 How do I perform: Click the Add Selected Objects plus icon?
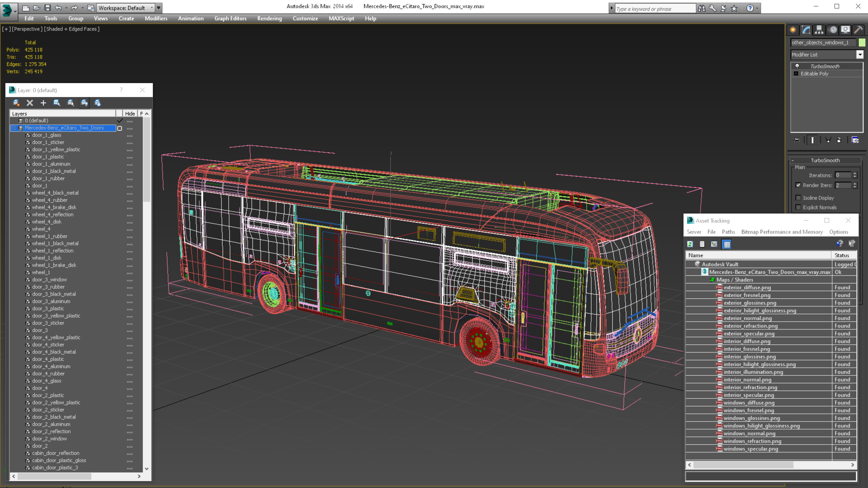click(43, 103)
